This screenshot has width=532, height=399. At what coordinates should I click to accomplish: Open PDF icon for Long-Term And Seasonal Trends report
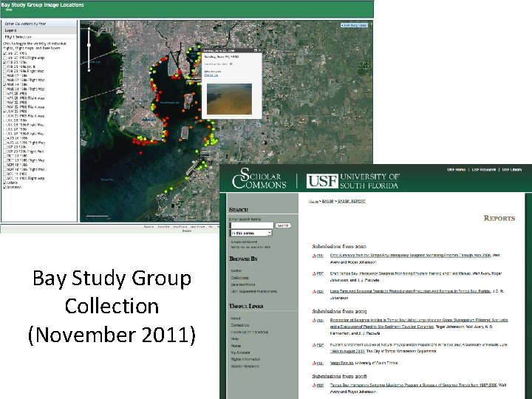click(x=318, y=291)
